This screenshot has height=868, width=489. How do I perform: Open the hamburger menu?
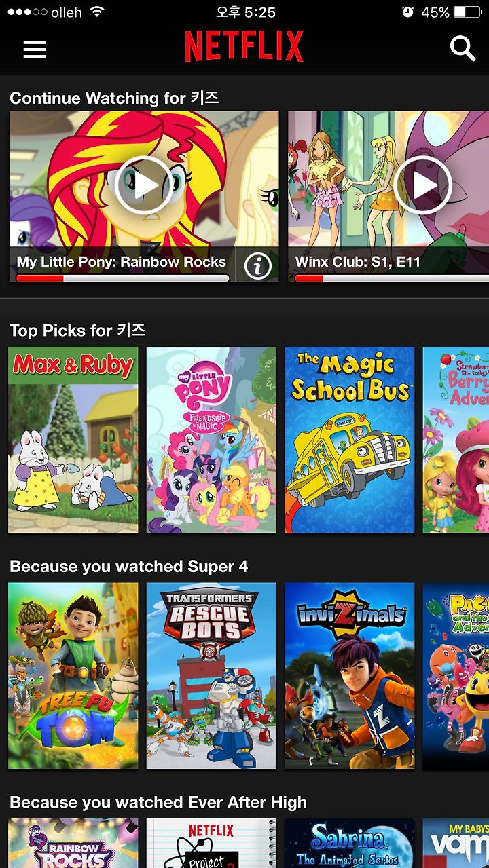pos(35,49)
